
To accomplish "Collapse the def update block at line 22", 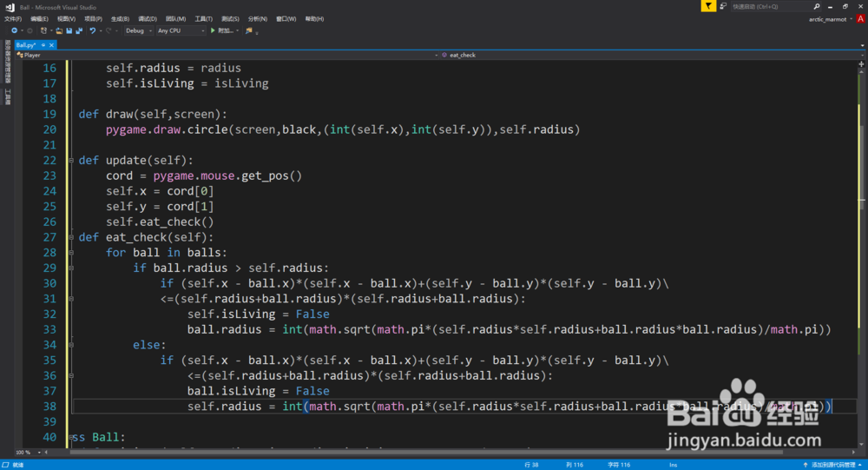I will [x=71, y=160].
